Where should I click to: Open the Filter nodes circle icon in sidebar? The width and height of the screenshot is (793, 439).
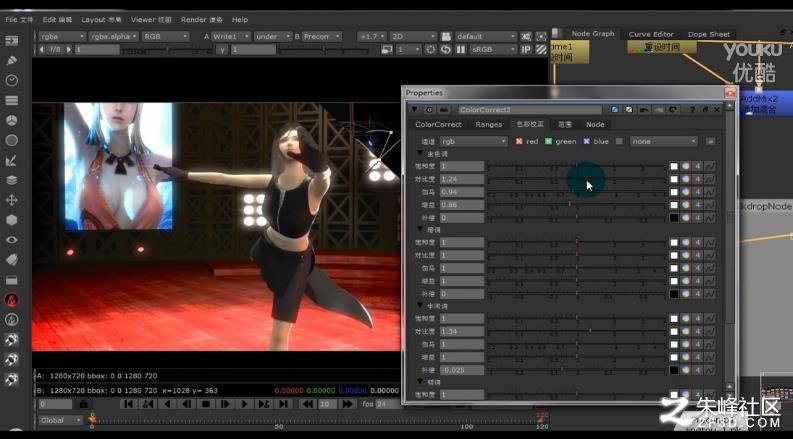[x=12, y=140]
